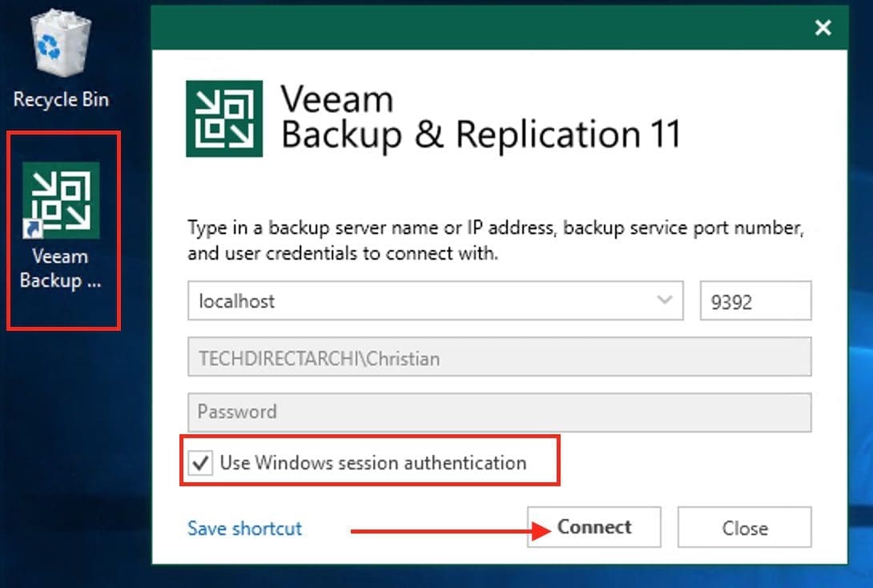Expand the backup server name dropdown arrow
873x588 pixels.
coord(664,300)
